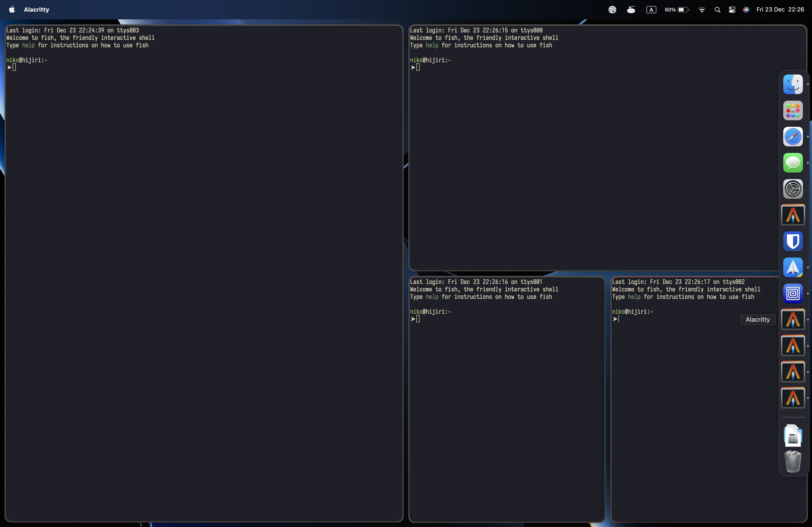Open System Settings from the Dock

pyautogui.click(x=793, y=189)
